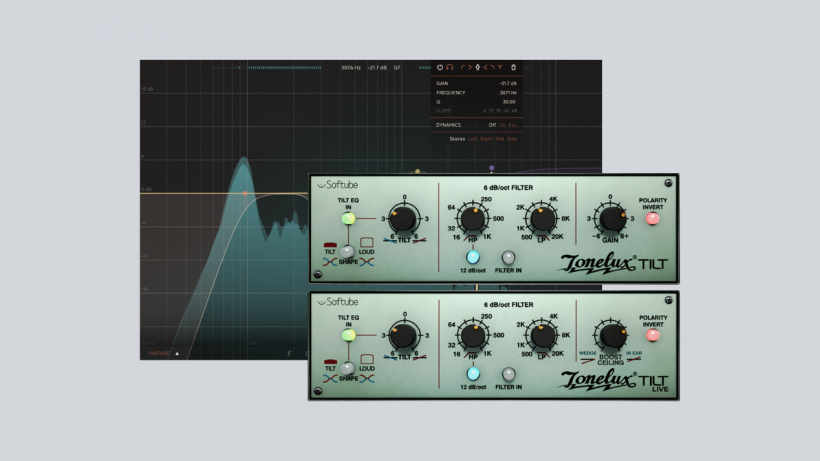Click the BOOST CEILING knob on Tilt Live
820x461 pixels.
pos(611,336)
